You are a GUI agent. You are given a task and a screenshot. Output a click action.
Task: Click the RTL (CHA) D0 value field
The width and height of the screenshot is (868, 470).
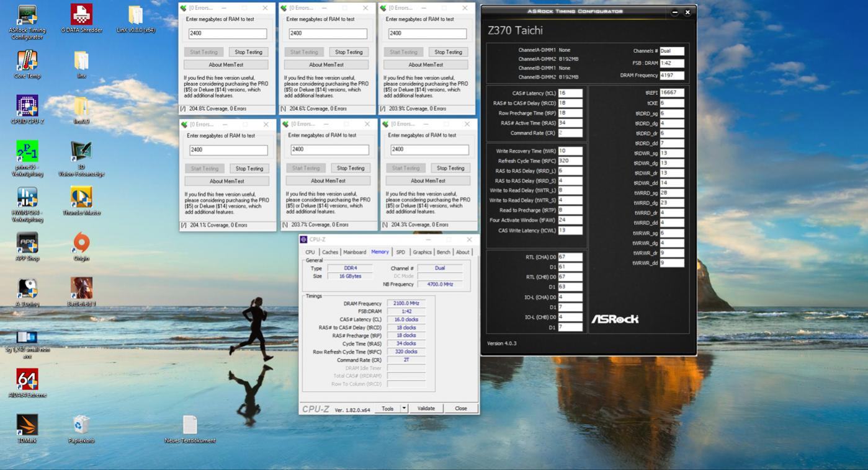coord(570,257)
